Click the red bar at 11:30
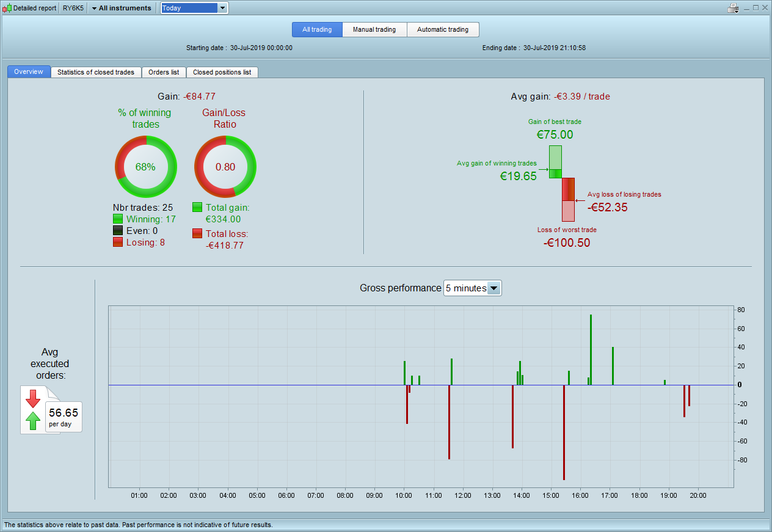This screenshot has width=772, height=532. pos(449,422)
